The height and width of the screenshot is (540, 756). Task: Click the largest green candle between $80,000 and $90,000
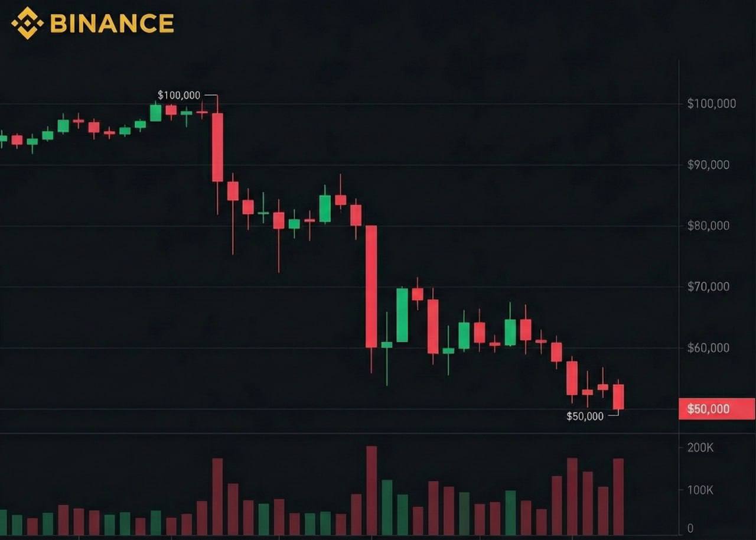[x=325, y=209]
